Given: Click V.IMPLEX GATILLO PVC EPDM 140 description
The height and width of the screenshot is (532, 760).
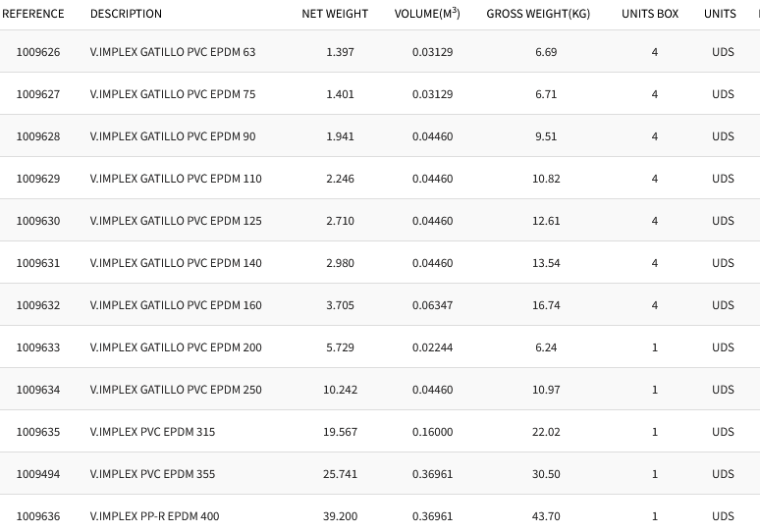Looking at the screenshot, I should coord(176,263).
